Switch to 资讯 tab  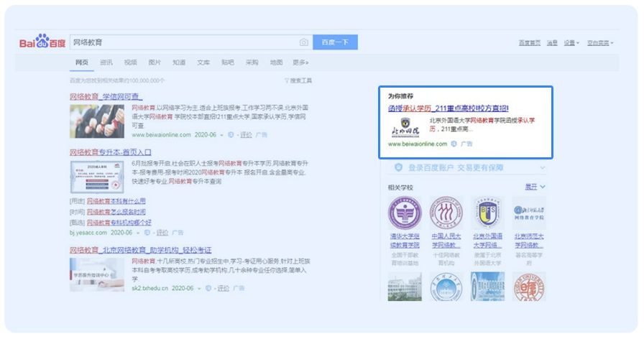click(x=106, y=62)
